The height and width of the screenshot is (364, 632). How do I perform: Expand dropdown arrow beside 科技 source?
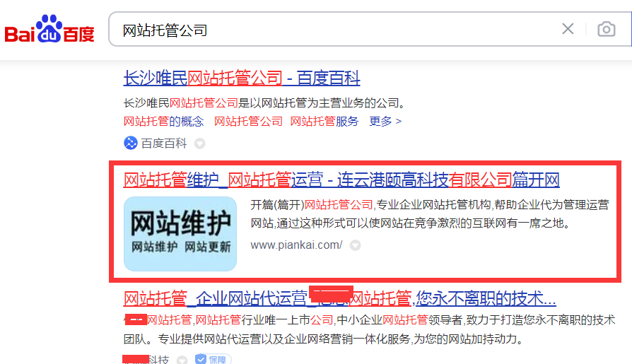[x=182, y=360]
